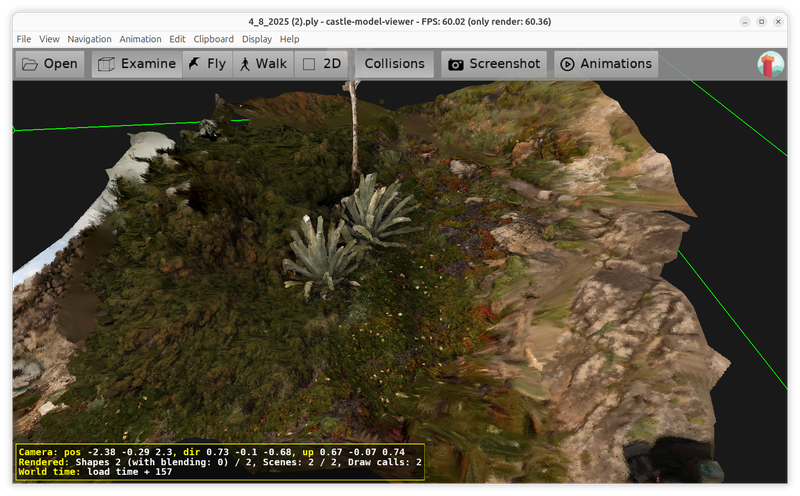
Task: Open the View menu
Action: pos(49,39)
